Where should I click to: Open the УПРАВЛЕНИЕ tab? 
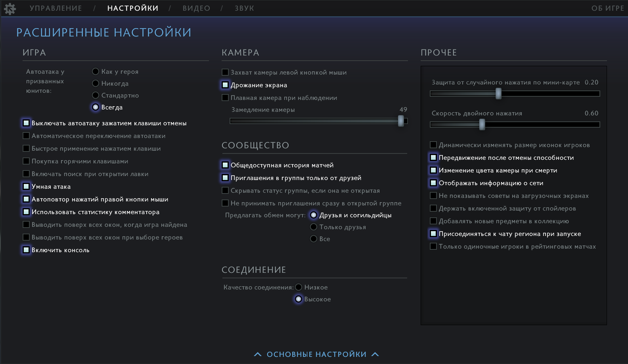pyautogui.click(x=56, y=8)
